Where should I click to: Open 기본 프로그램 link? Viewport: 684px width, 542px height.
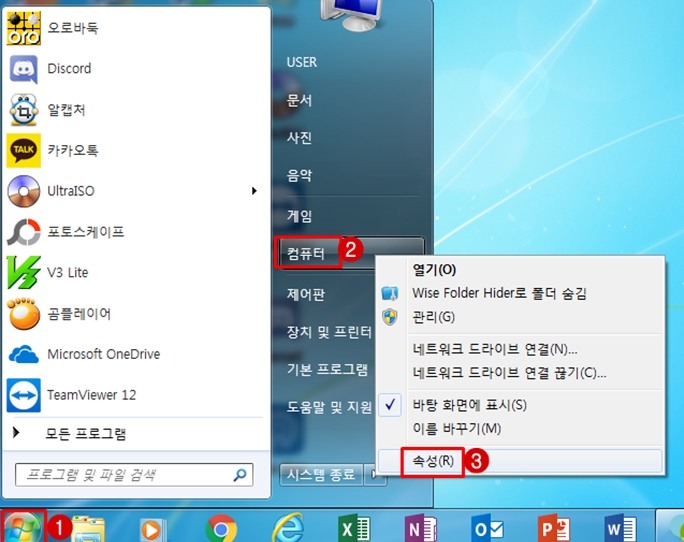(327, 370)
